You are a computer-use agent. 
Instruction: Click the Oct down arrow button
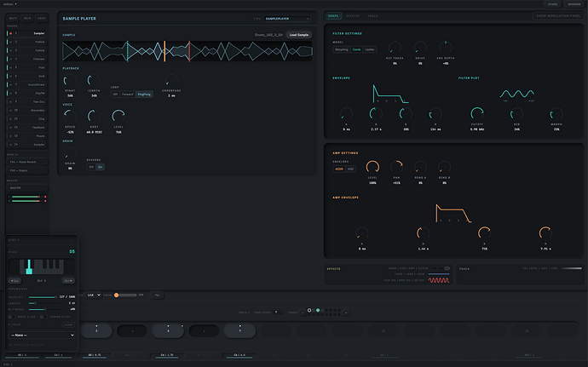tap(14, 280)
